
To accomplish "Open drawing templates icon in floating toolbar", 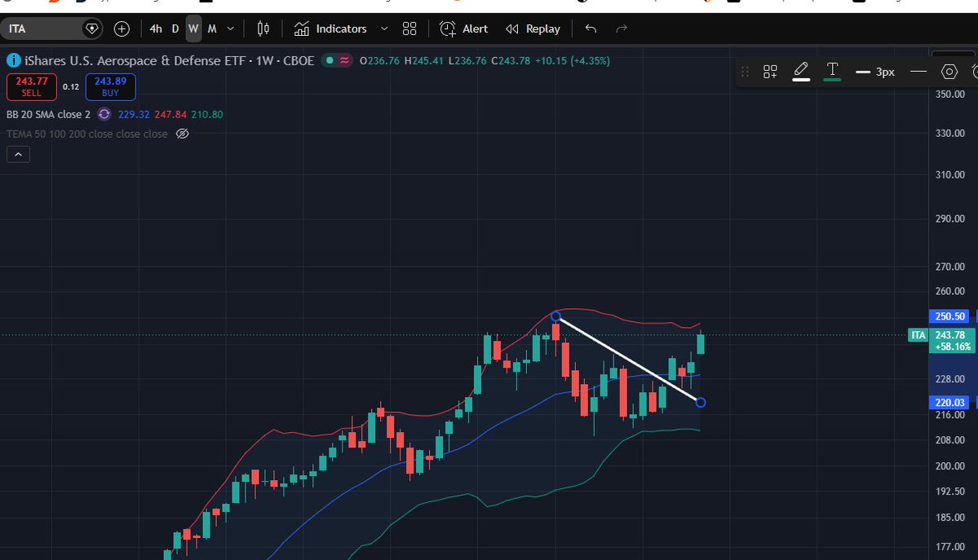I will tap(770, 72).
